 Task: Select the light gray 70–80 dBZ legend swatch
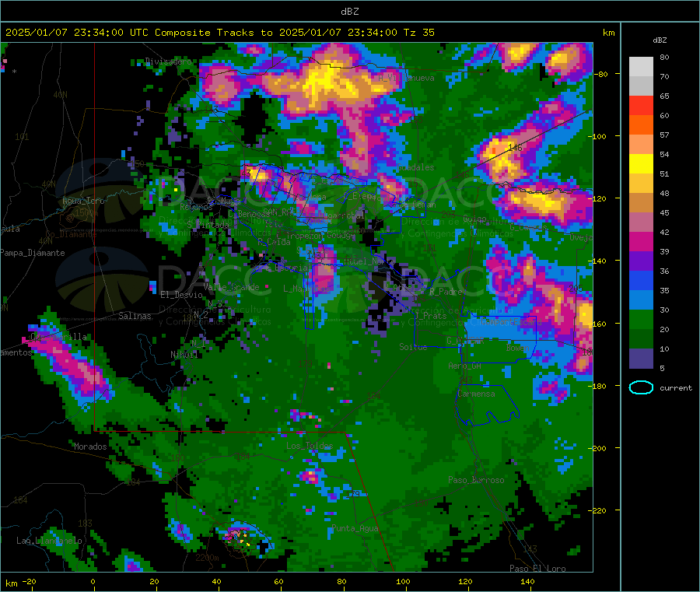(x=641, y=67)
